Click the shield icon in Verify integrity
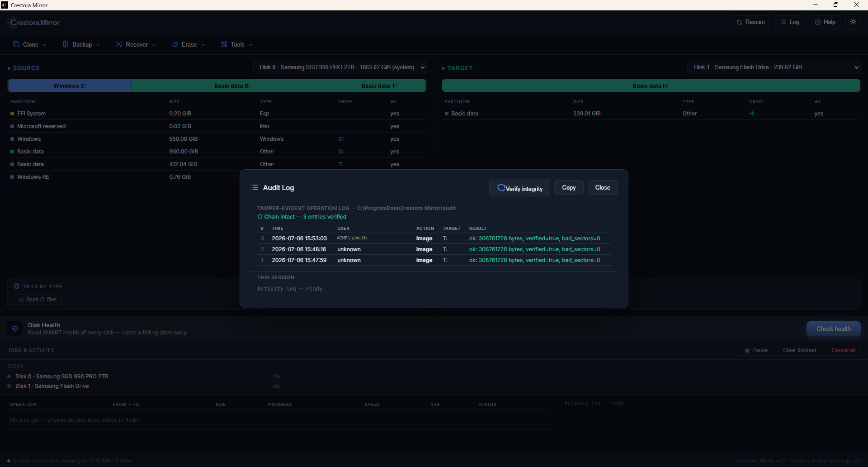 click(501, 188)
